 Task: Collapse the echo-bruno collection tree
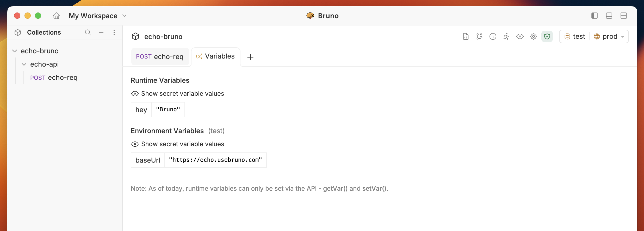coord(15,51)
